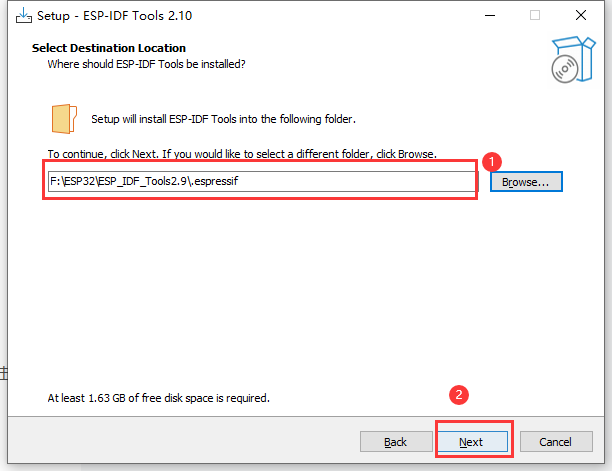
Task: Click 'Where should ESP-IDF Tools be installed?' text
Action: click(x=146, y=64)
